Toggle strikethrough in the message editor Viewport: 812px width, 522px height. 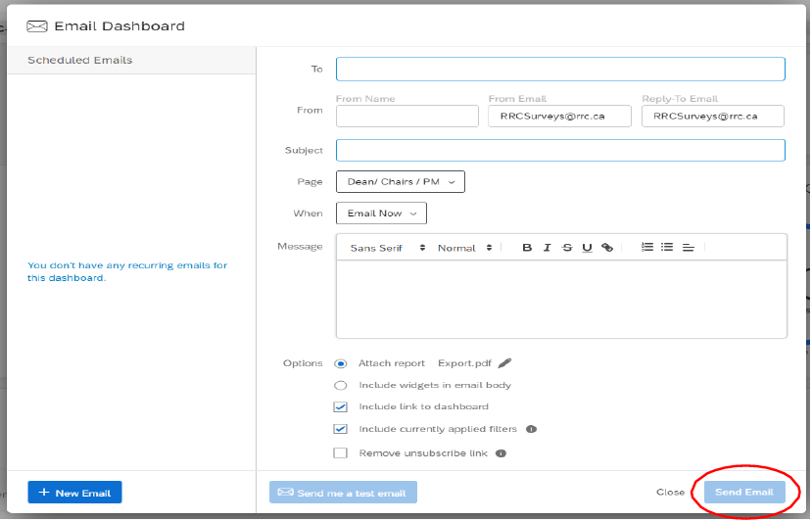pyautogui.click(x=567, y=248)
